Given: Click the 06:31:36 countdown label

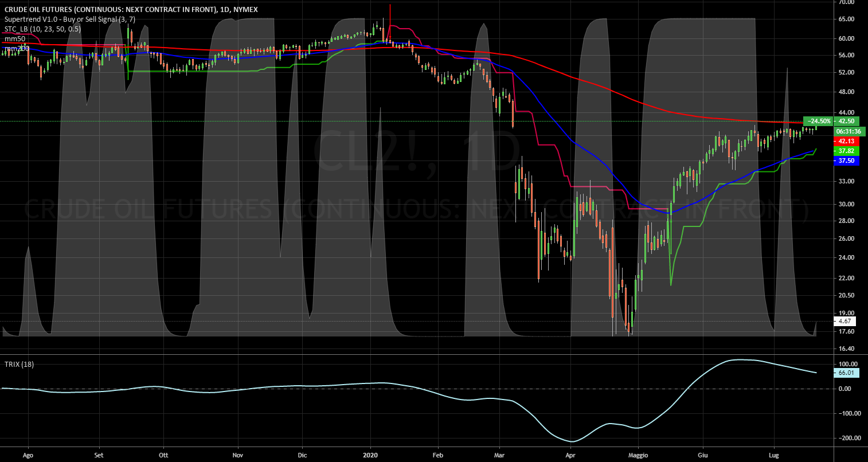Looking at the screenshot, I should [x=850, y=131].
